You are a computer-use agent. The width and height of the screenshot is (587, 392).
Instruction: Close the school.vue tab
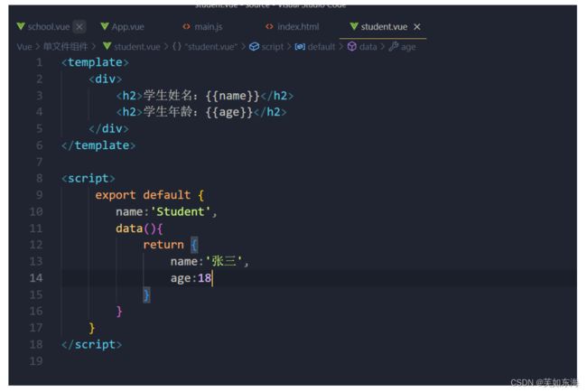79,27
